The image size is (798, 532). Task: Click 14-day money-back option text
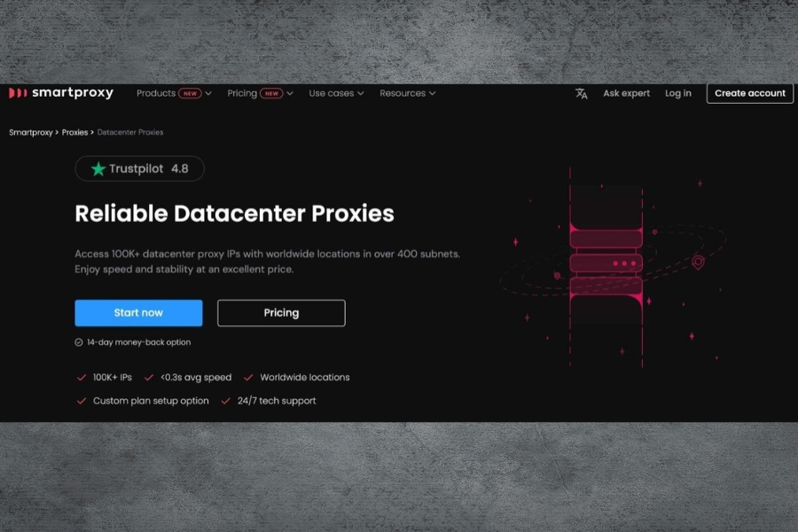pos(138,342)
